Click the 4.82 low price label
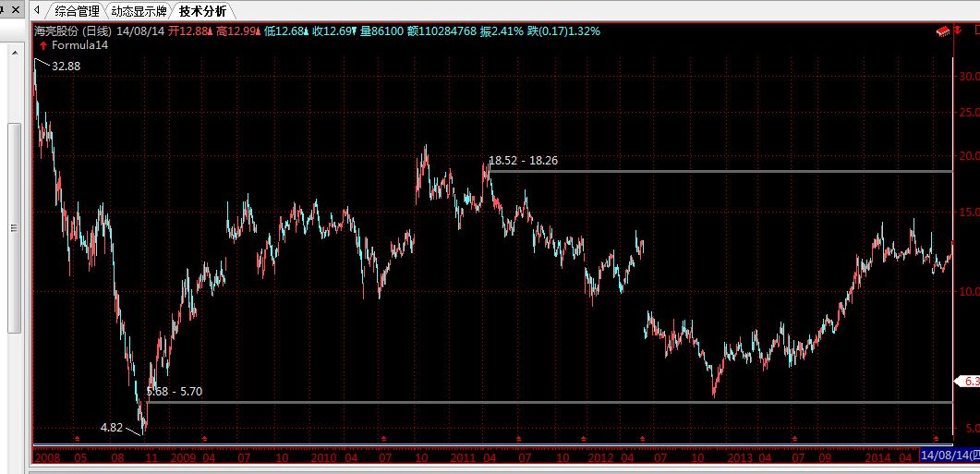This screenshot has height=474, width=980. click(111, 427)
